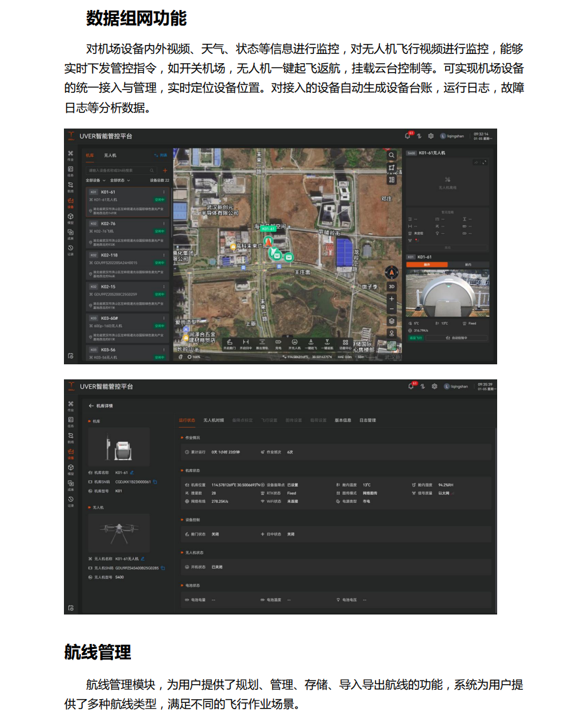Toggle the 3D map view button
Viewport: 573px width, 728px height.
click(392, 287)
